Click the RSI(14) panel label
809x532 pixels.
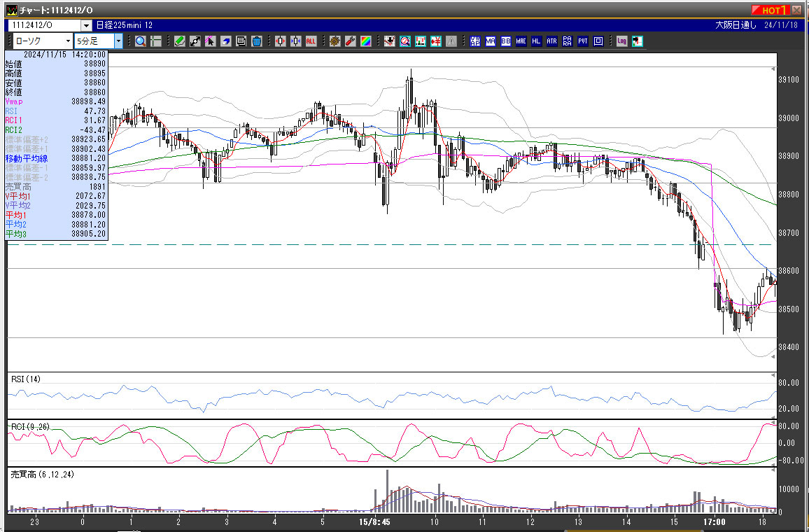pos(26,379)
